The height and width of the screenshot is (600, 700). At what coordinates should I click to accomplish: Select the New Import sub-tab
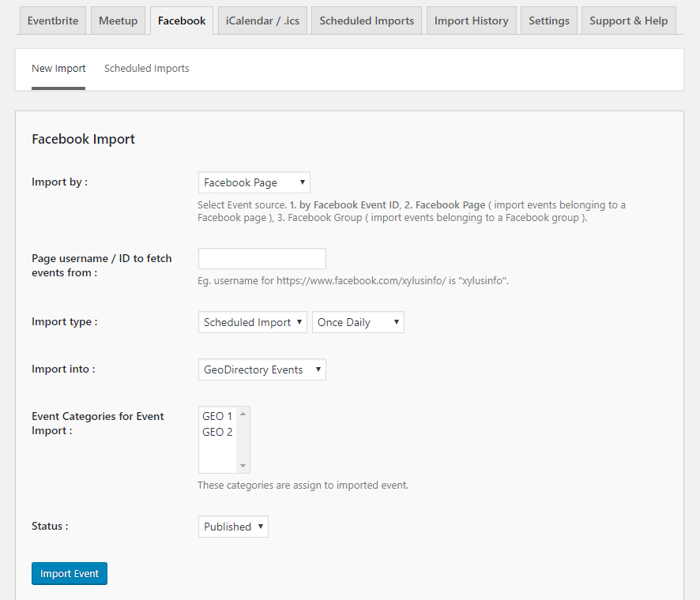click(x=58, y=69)
